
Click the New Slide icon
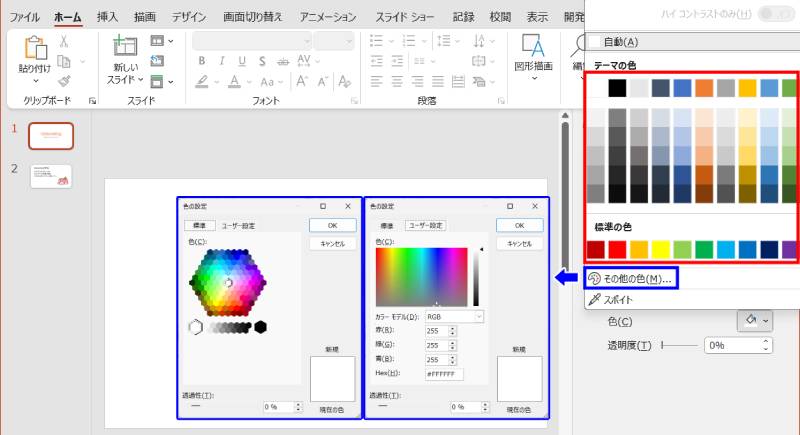tap(125, 46)
